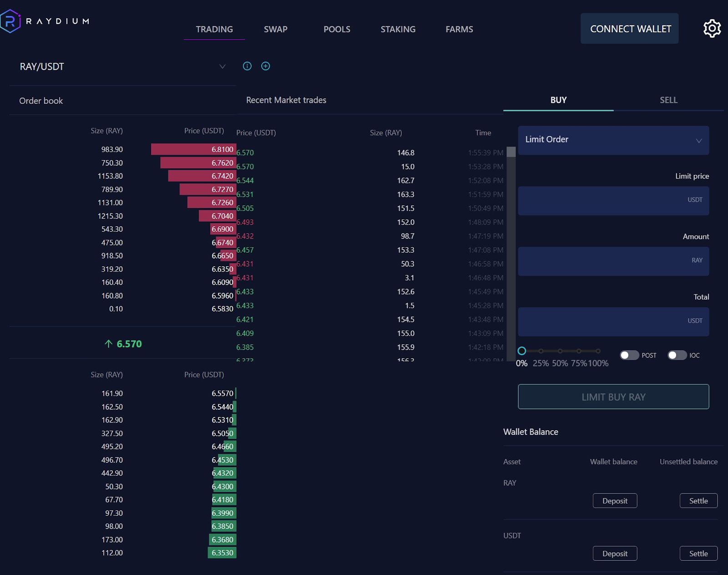Select bid price 6.4320 in order book

pos(222,473)
